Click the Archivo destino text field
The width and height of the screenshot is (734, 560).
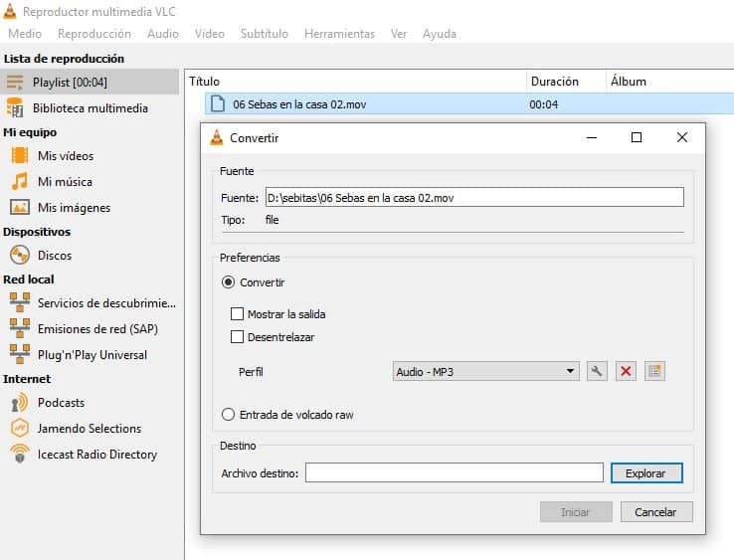click(455, 472)
